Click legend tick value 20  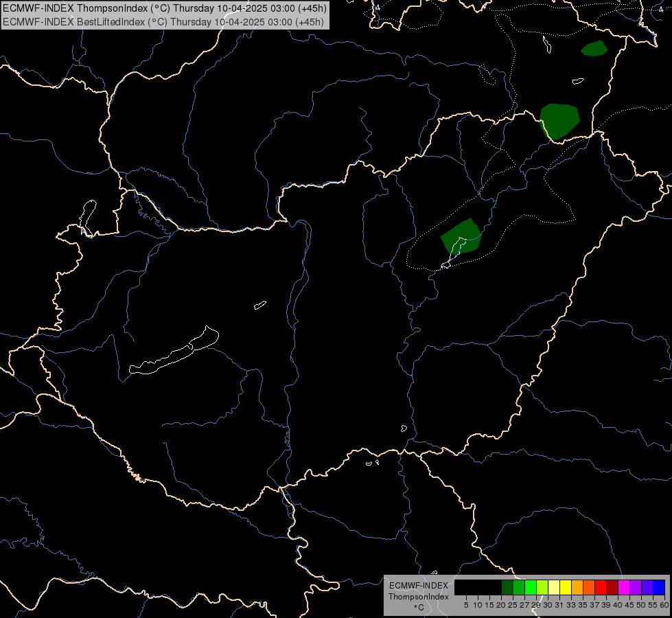[x=501, y=605]
